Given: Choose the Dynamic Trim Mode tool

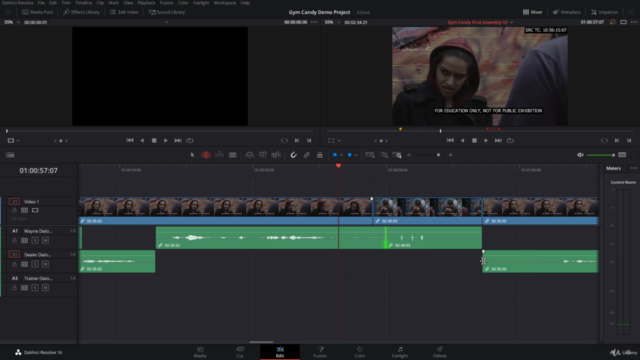Looking at the screenshot, I should [219, 155].
